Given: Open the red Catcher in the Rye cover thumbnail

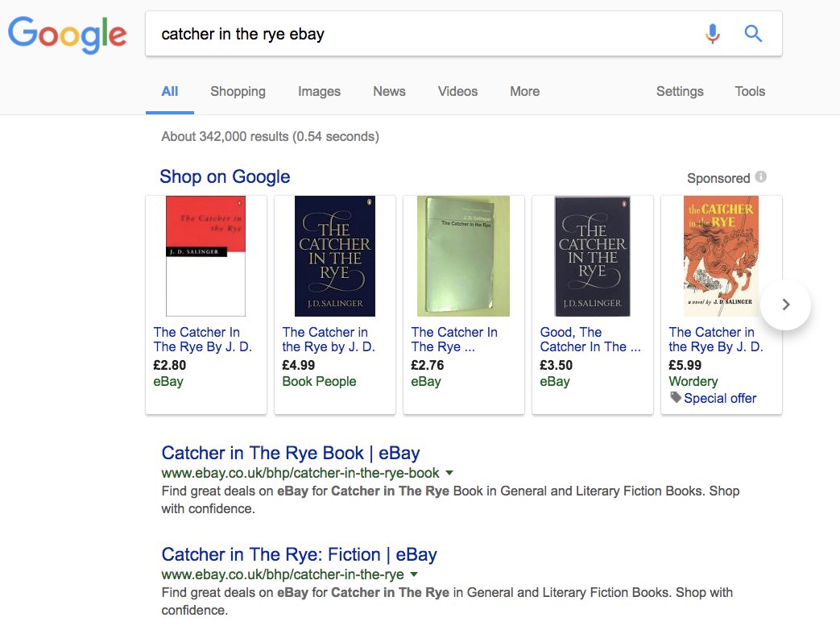Looking at the screenshot, I should (205, 256).
